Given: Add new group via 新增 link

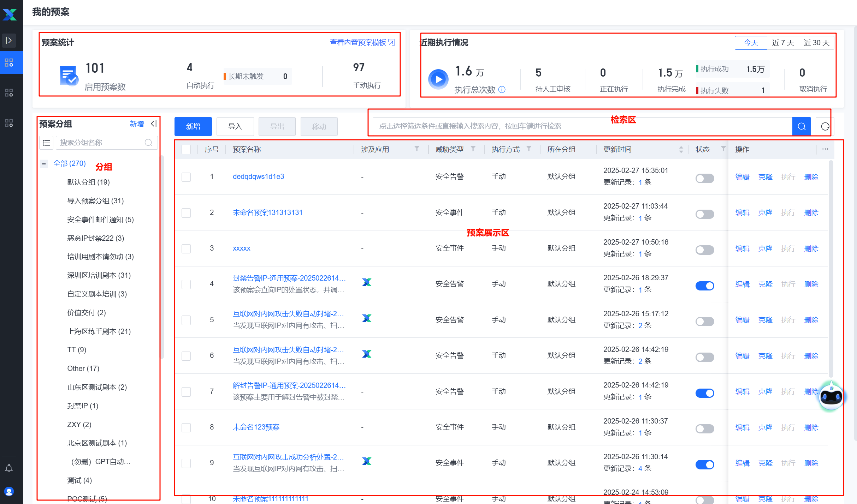Looking at the screenshot, I should [137, 124].
